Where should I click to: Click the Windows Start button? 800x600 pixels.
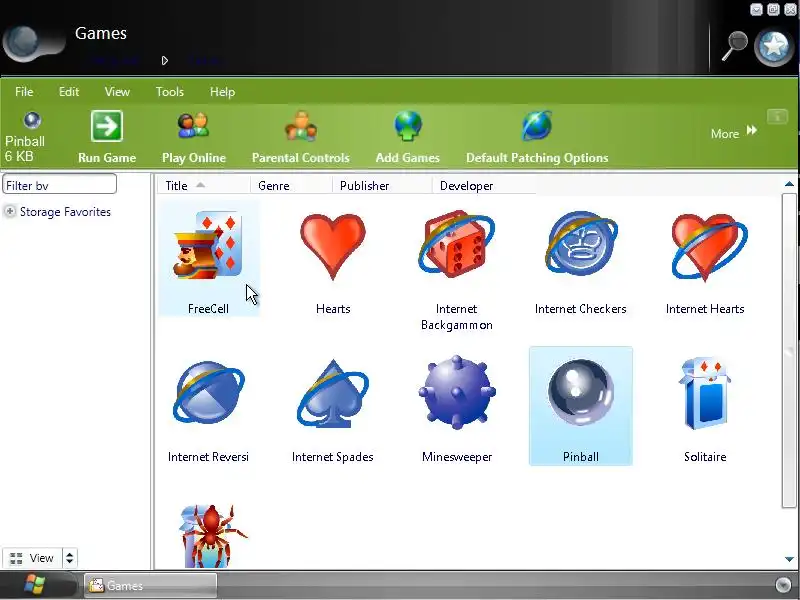coord(34,585)
